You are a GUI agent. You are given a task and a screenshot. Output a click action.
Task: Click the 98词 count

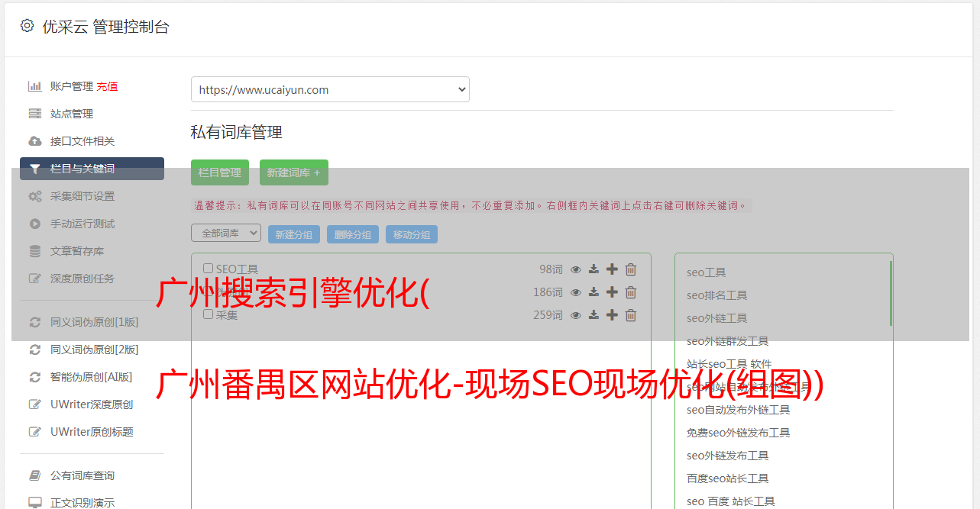(x=551, y=269)
